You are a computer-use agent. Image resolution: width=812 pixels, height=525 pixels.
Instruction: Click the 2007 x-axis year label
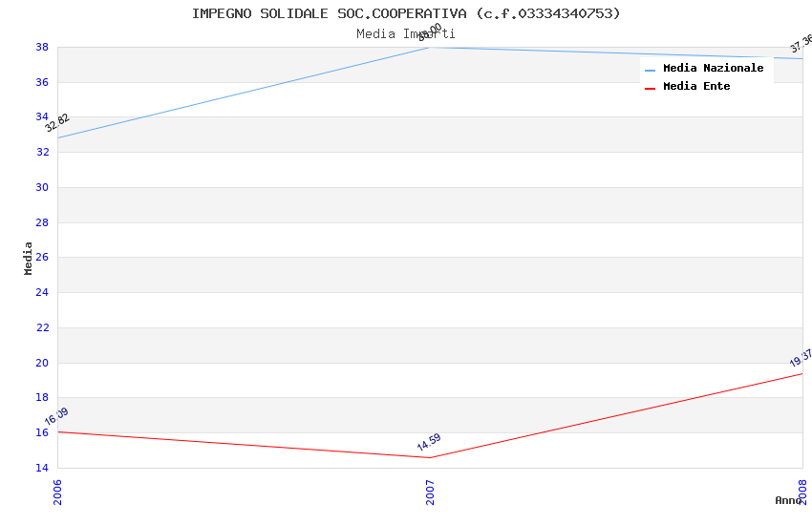(x=430, y=492)
